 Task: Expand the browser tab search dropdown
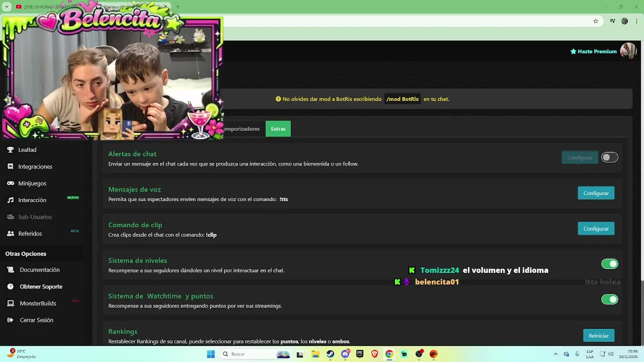7,7
